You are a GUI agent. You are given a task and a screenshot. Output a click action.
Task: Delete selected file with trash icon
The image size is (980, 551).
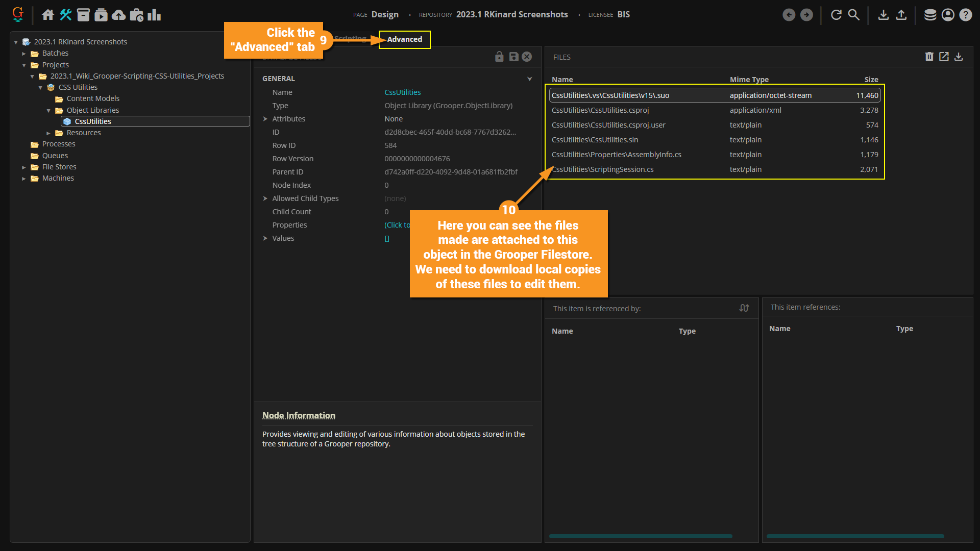tap(929, 57)
